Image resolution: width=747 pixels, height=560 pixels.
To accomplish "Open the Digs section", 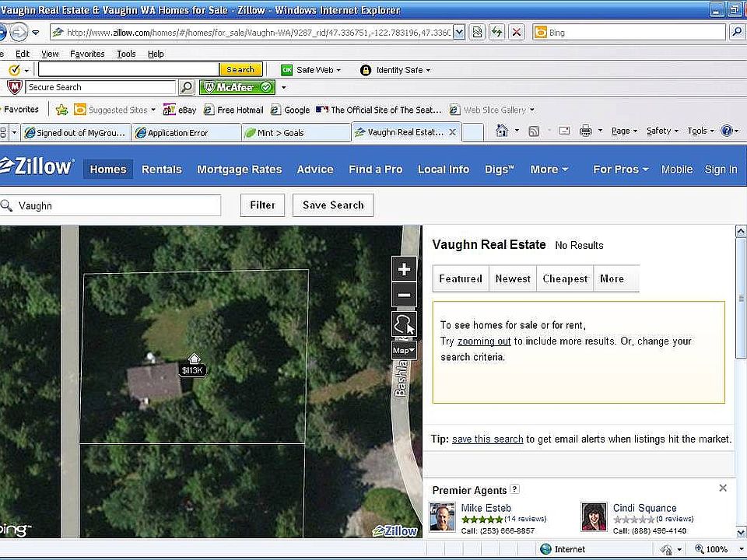I will [500, 170].
